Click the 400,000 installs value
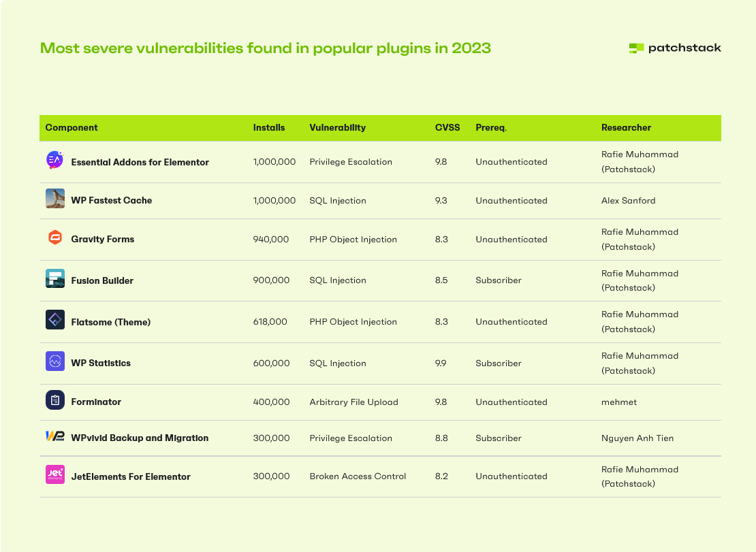 click(x=272, y=402)
